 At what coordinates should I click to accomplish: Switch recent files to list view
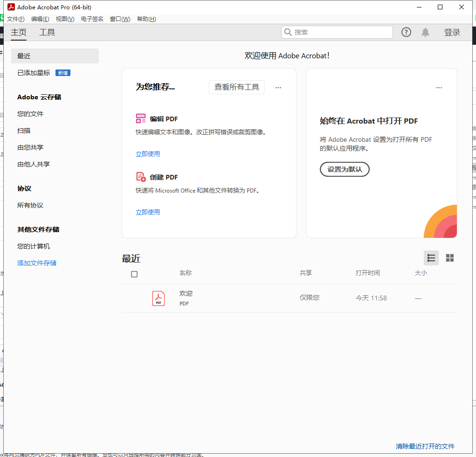pos(431,258)
